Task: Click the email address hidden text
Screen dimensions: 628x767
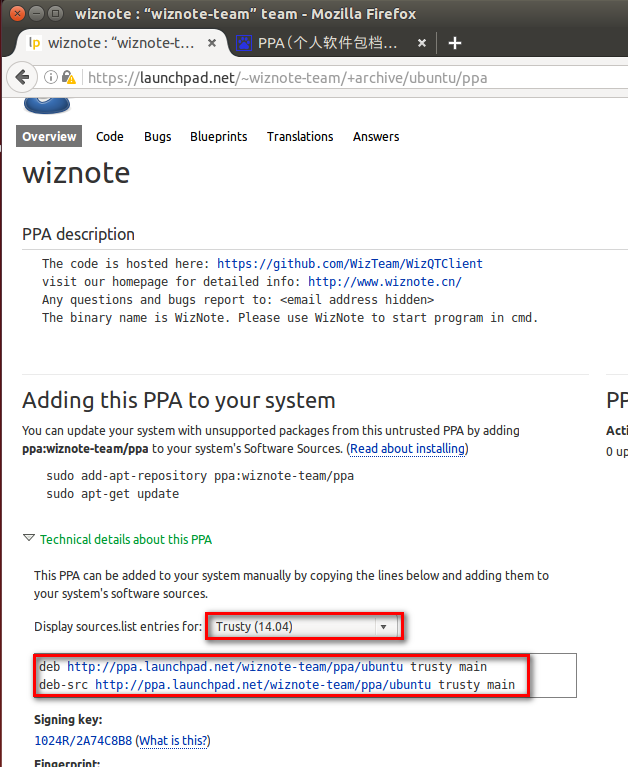Action: click(x=357, y=300)
